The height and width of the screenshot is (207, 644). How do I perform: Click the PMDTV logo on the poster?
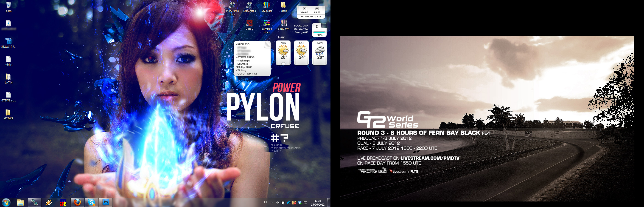point(383,170)
